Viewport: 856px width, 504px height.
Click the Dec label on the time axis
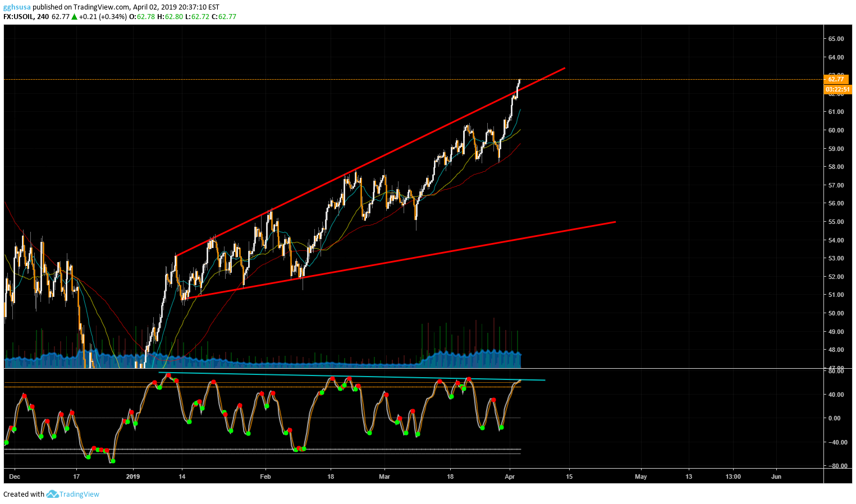pos(15,476)
